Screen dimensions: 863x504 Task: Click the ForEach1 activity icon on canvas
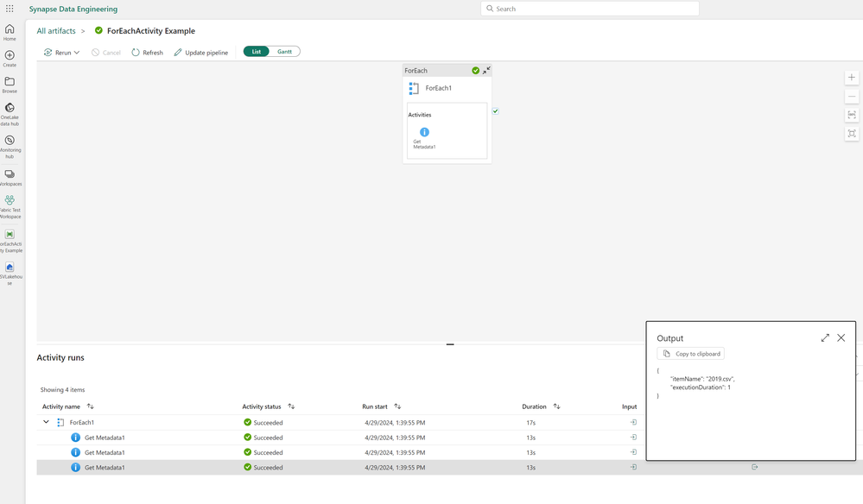click(x=414, y=88)
